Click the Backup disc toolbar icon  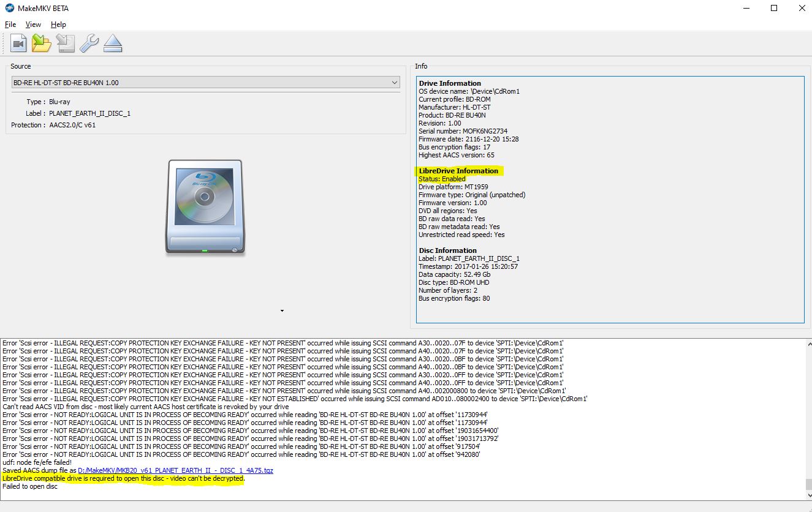click(66, 43)
